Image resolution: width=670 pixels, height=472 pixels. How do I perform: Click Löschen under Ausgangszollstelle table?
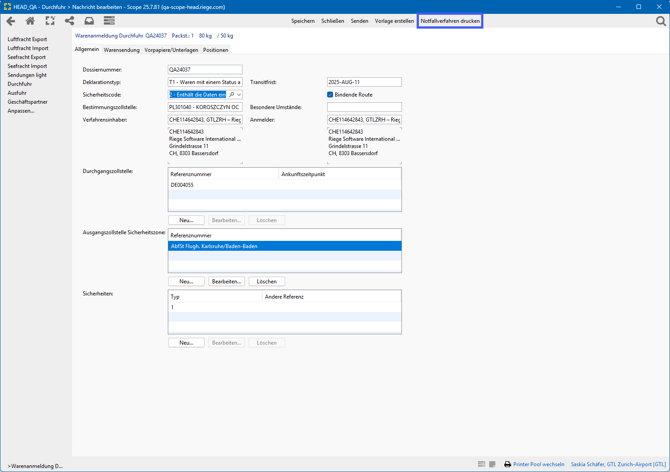pos(267,281)
